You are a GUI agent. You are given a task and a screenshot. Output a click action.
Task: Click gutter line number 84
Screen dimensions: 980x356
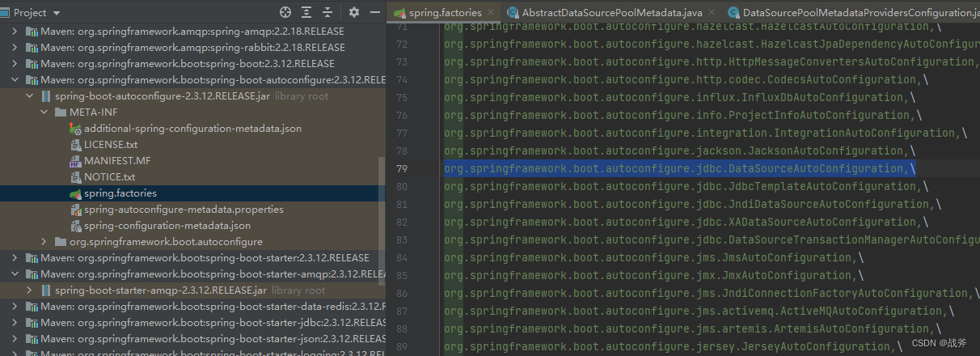402,257
